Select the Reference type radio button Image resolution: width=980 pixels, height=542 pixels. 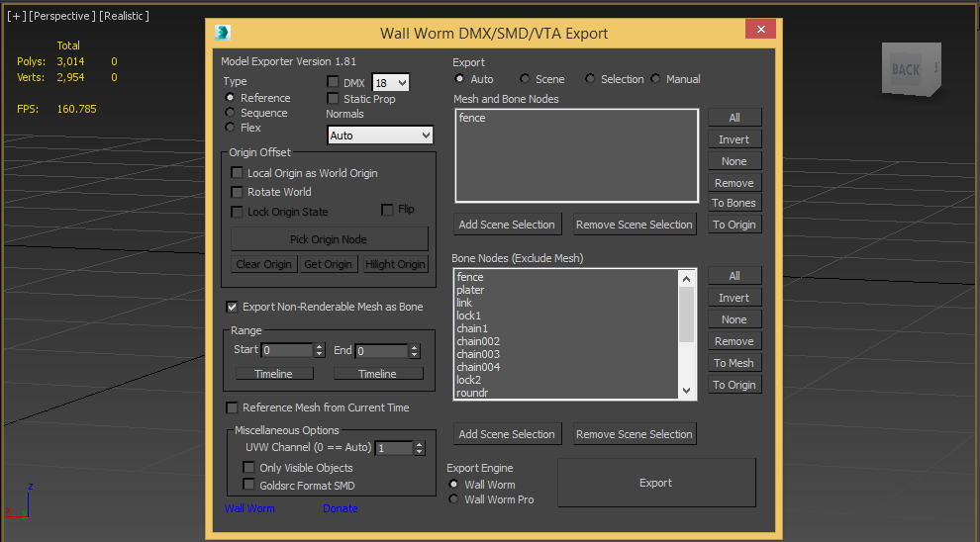[230, 97]
